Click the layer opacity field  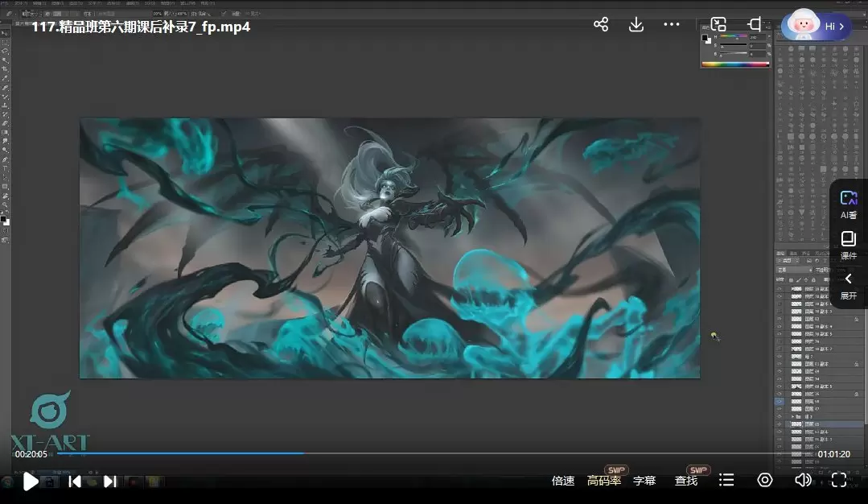click(x=841, y=270)
